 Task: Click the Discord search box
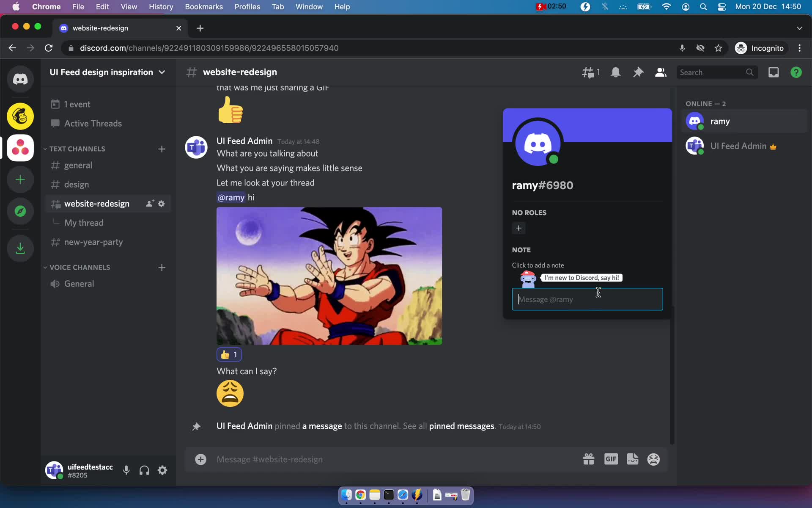tap(716, 72)
